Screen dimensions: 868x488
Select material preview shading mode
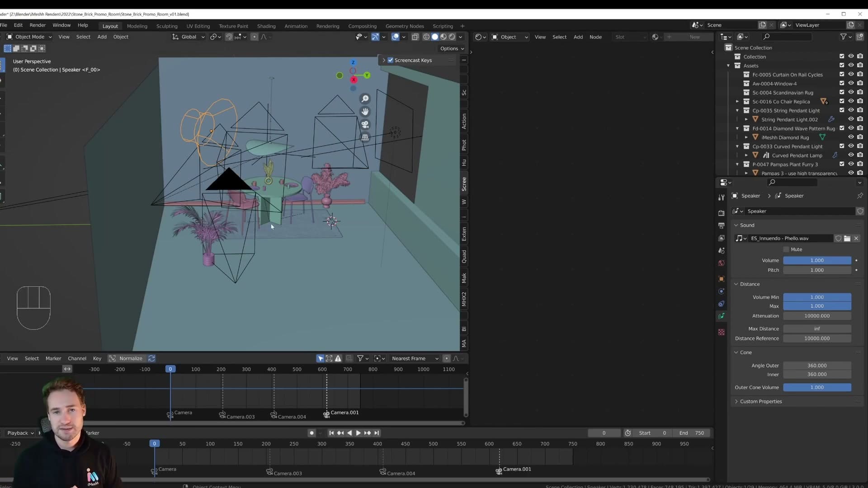pyautogui.click(x=443, y=37)
